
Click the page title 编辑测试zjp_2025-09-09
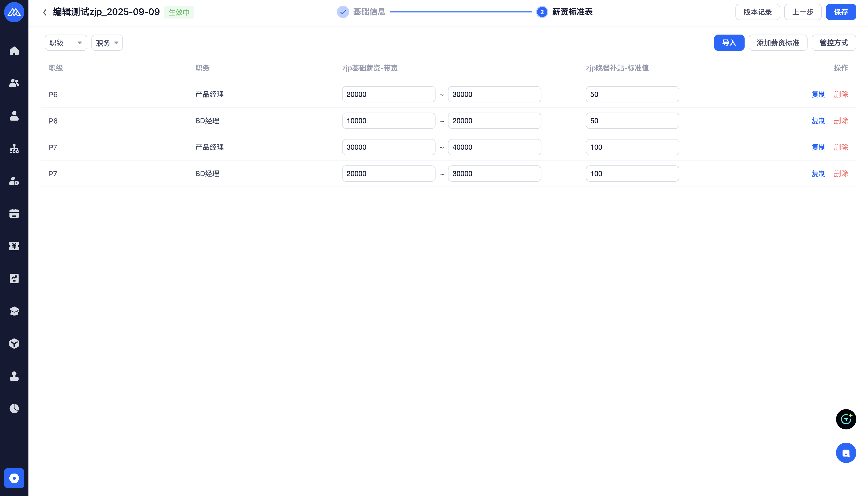coord(106,12)
